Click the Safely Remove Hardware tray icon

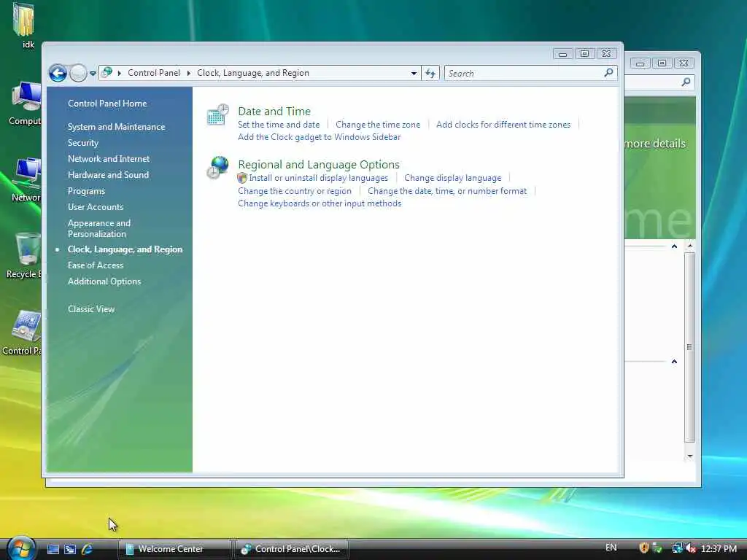(x=657, y=548)
